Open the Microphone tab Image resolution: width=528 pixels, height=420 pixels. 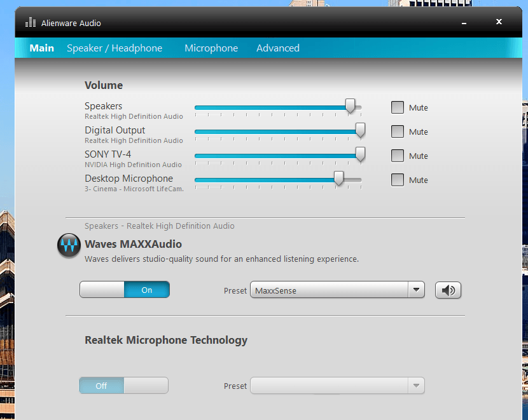(x=211, y=48)
